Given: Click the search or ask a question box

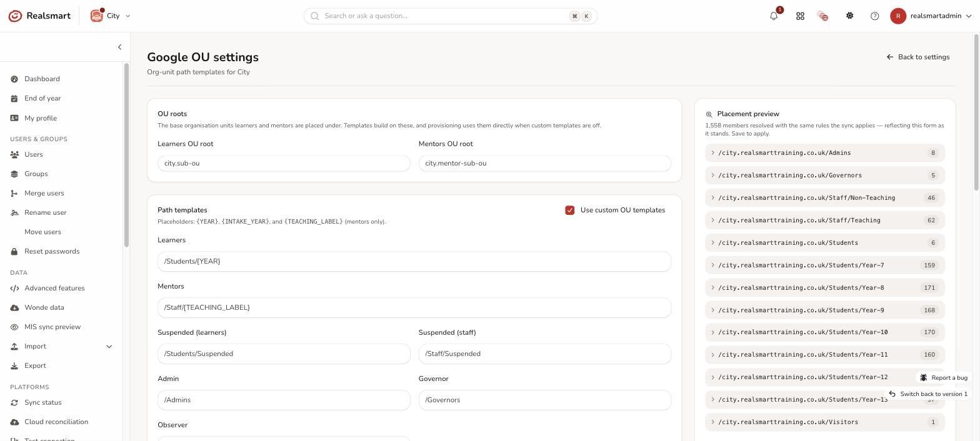Looking at the screenshot, I should (451, 16).
